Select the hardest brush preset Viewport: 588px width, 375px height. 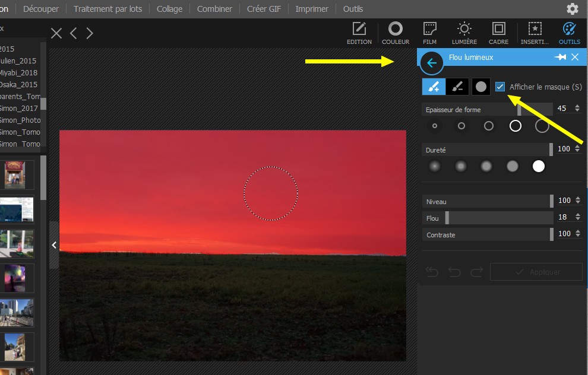pos(539,166)
